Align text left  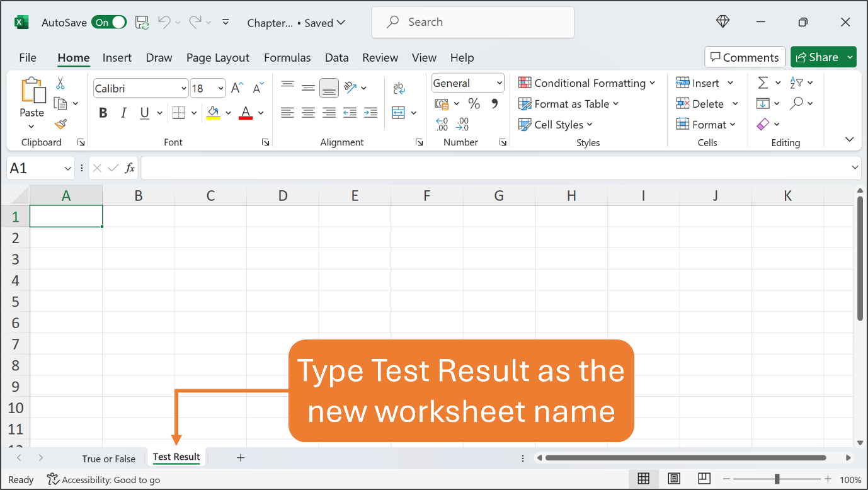click(287, 113)
